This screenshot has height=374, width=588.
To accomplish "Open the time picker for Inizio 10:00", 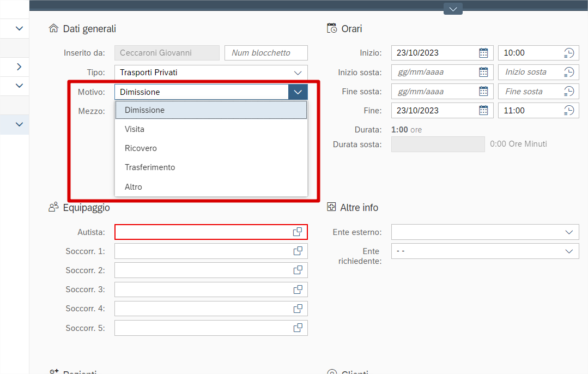I will pyautogui.click(x=569, y=53).
